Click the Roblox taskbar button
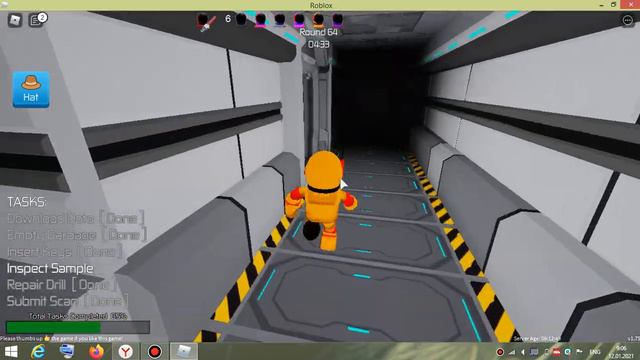The width and height of the screenshot is (640, 360). (x=184, y=351)
